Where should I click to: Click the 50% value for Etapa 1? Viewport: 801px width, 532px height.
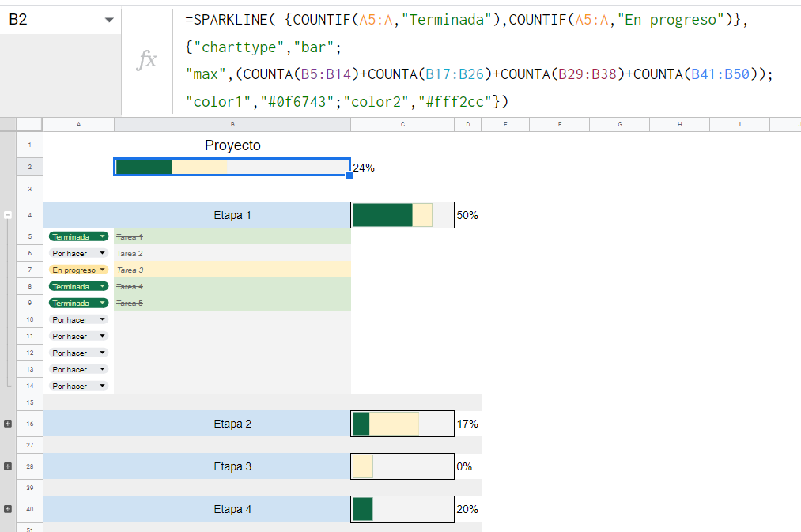coord(467,215)
